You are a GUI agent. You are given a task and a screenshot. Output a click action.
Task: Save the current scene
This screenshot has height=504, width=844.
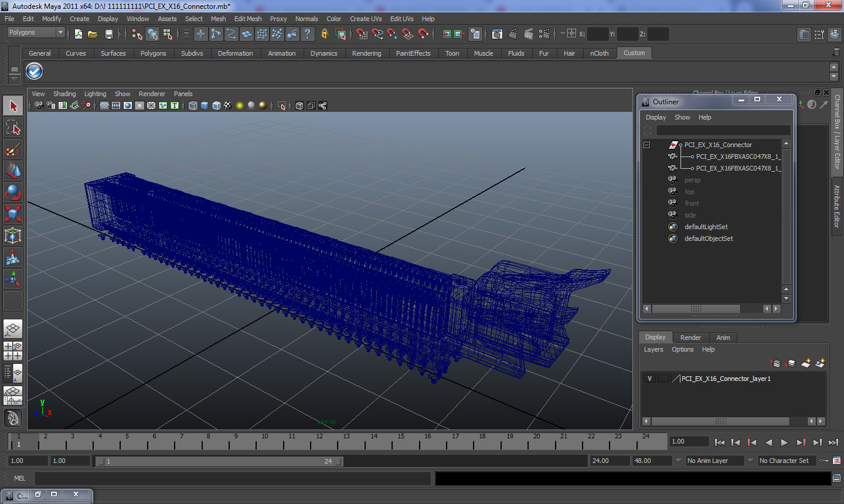(x=108, y=34)
